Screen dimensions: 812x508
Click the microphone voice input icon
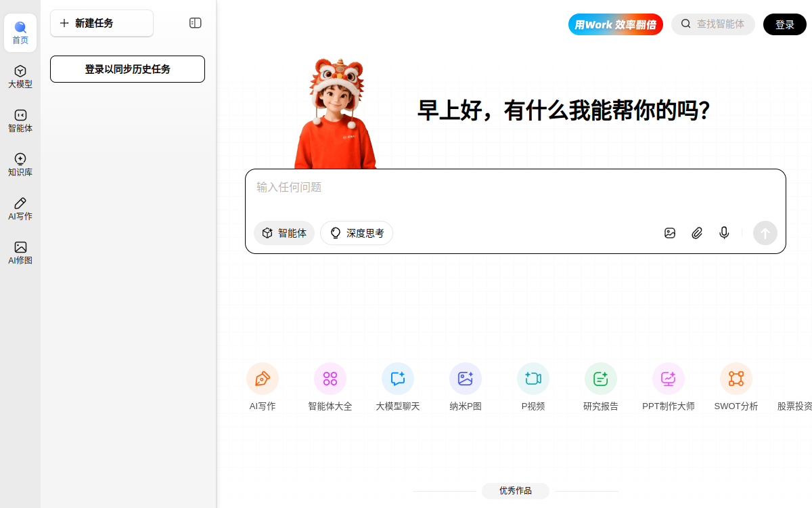[724, 233]
